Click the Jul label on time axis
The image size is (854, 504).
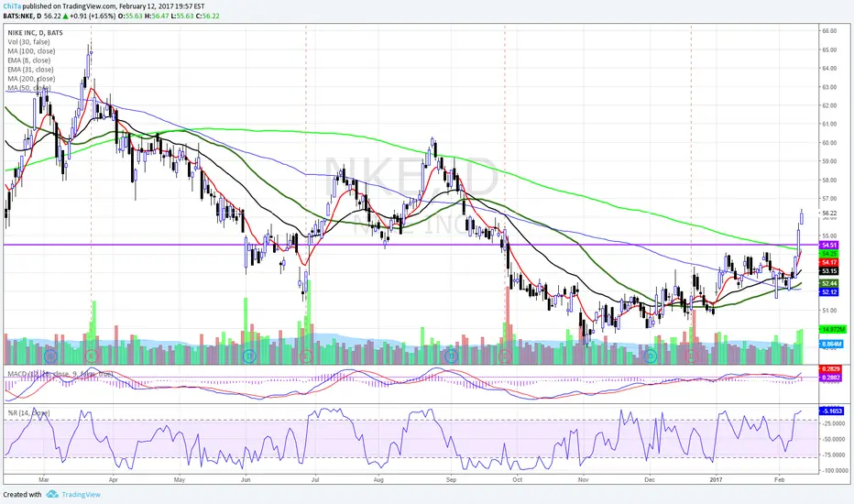(x=315, y=480)
